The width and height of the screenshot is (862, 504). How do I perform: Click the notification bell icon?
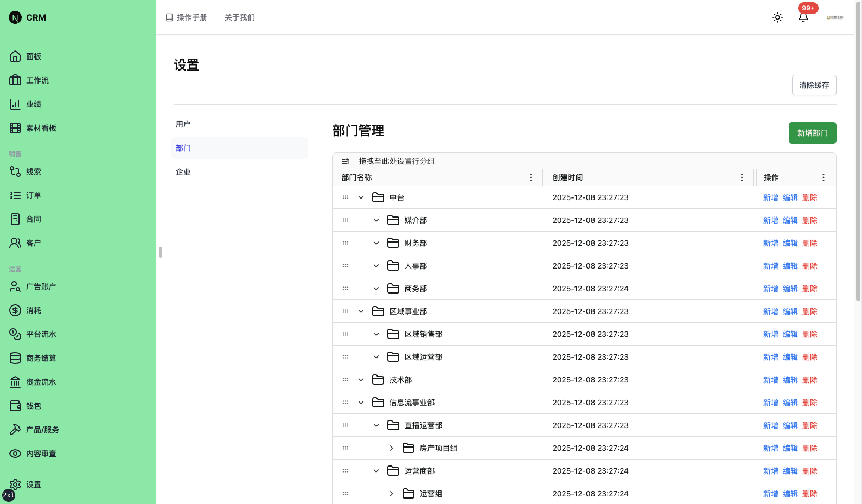click(803, 17)
